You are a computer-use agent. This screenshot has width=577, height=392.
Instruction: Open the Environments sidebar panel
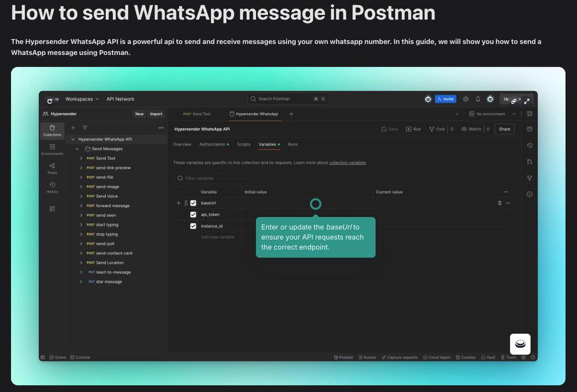(x=52, y=149)
